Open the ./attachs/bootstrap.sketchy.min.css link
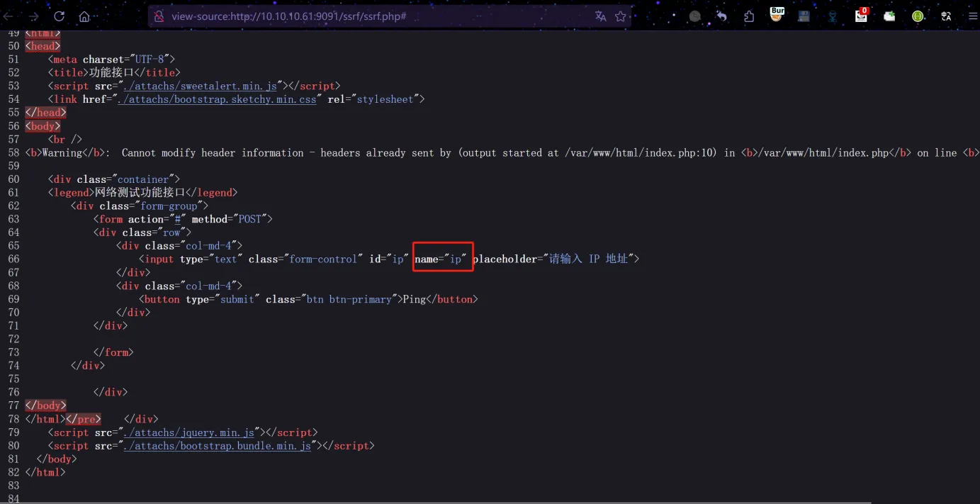Image resolution: width=980 pixels, height=504 pixels. click(217, 99)
